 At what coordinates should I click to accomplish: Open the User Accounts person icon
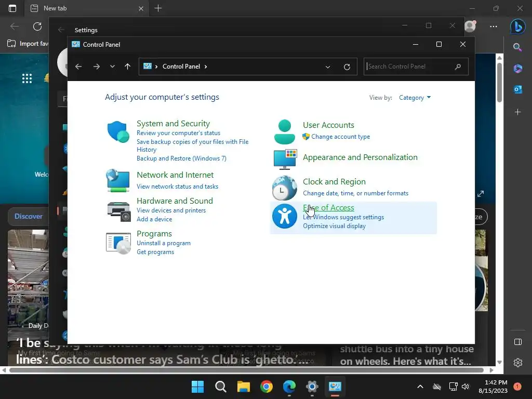pos(284,132)
